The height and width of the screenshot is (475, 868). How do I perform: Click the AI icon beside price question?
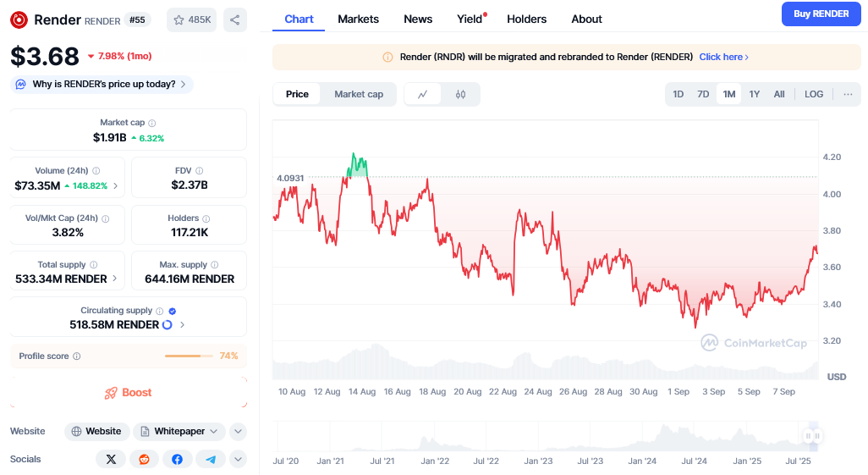[20, 85]
